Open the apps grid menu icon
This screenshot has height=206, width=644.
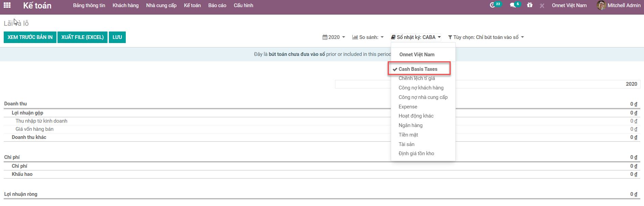(7, 5)
